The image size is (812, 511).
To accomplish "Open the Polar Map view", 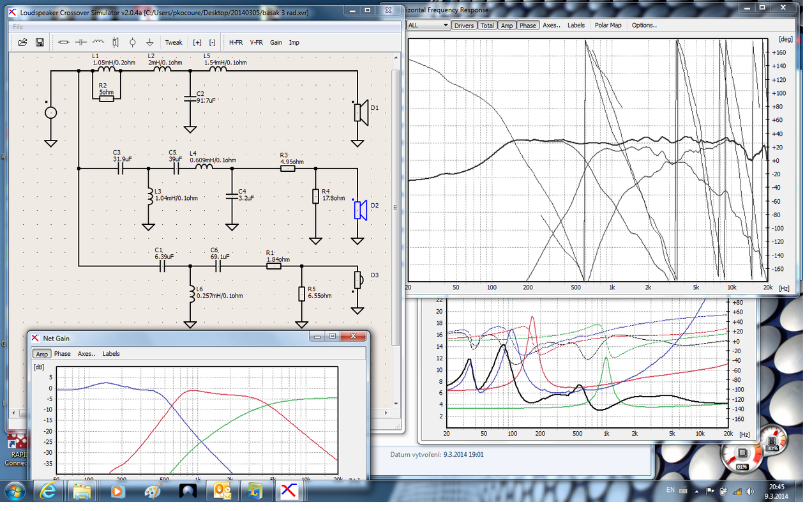I will pyautogui.click(x=608, y=26).
